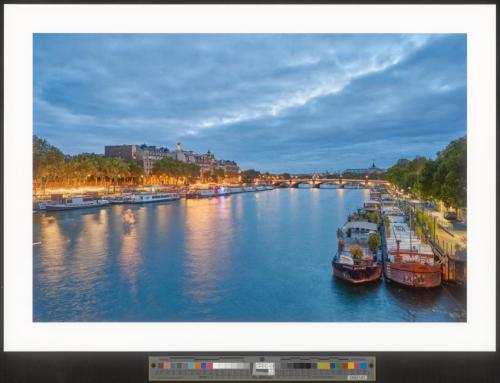
Task: Click the small white label on the color chart
Action: 357,378
